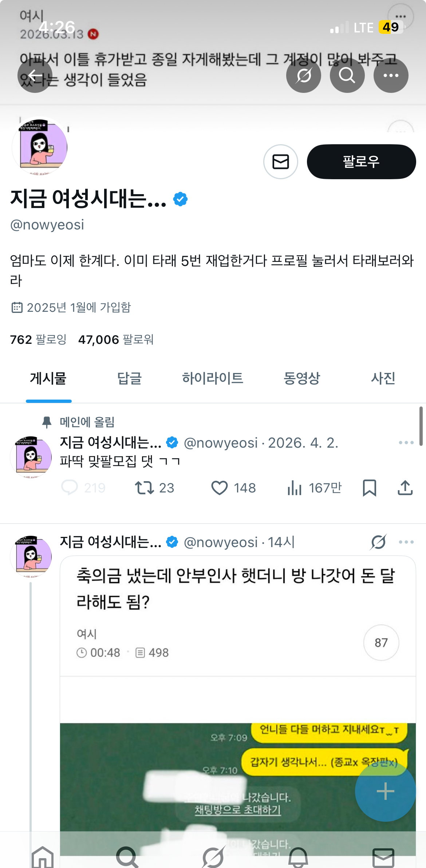Open the profile header more options menu
426x868 pixels.
pyautogui.click(x=391, y=75)
